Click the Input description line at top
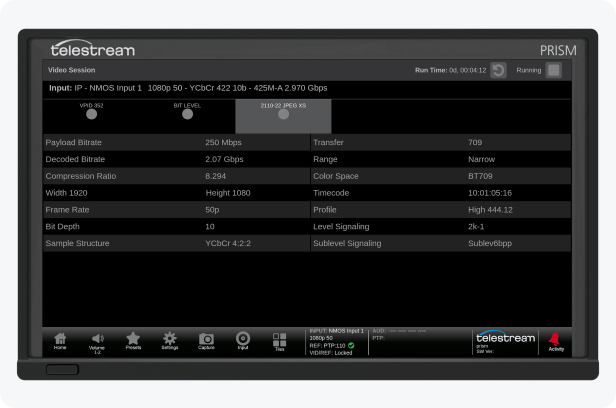 tap(188, 88)
